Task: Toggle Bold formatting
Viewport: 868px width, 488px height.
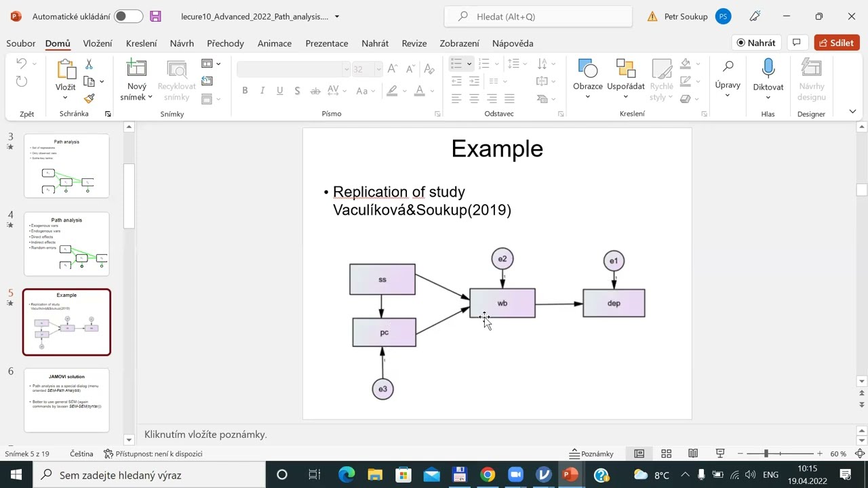Action: coord(244,90)
